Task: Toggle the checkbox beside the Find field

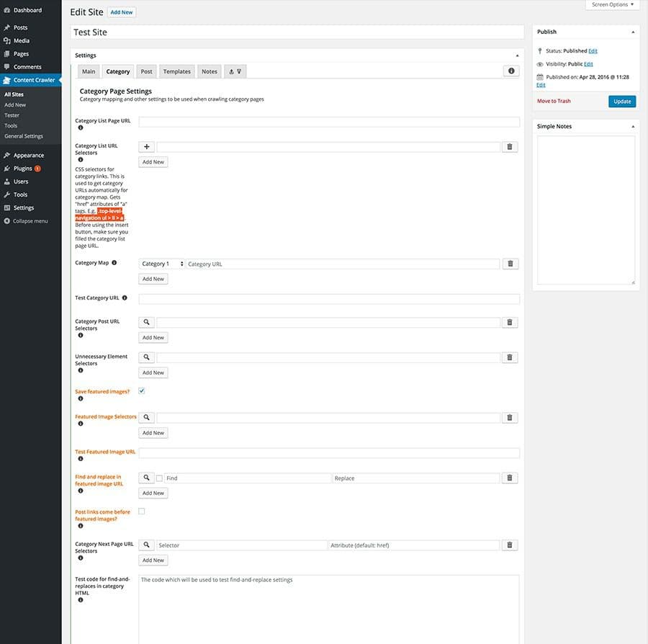Action: pos(159,478)
